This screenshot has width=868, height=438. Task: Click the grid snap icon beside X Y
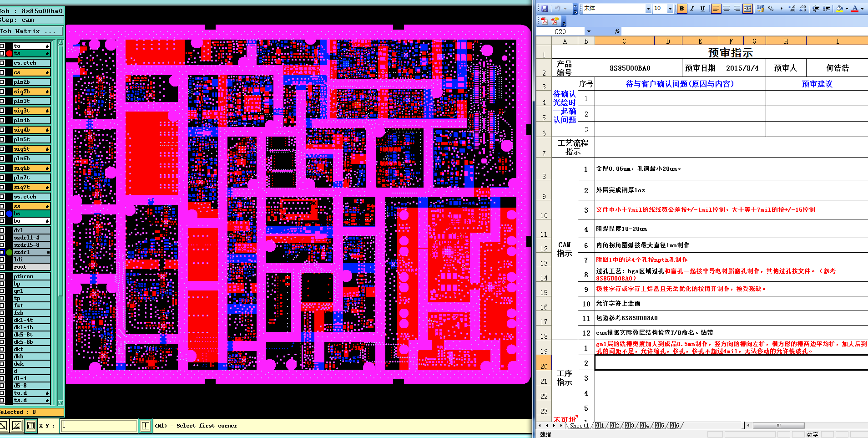point(31,426)
